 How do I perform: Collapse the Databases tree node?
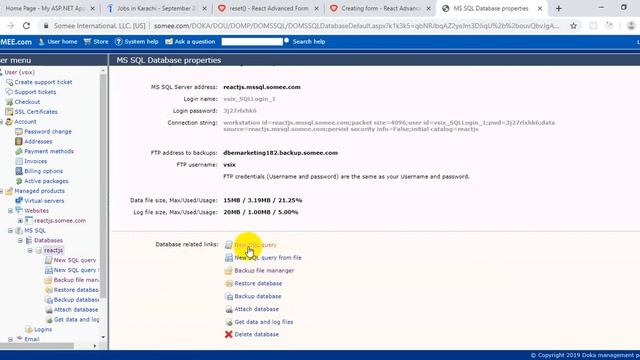click(20, 240)
